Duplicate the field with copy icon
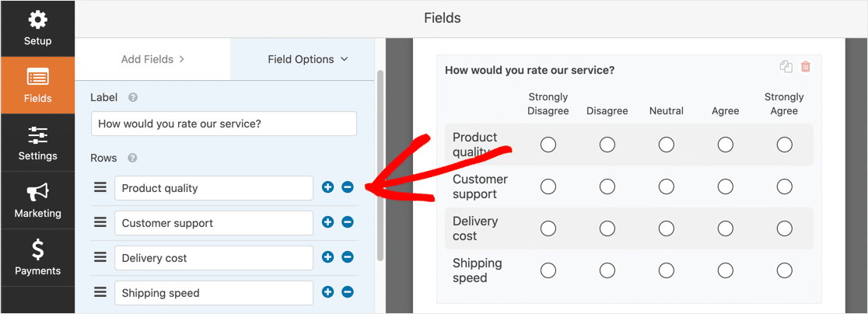Screen dimensions: 868x314 [786, 67]
